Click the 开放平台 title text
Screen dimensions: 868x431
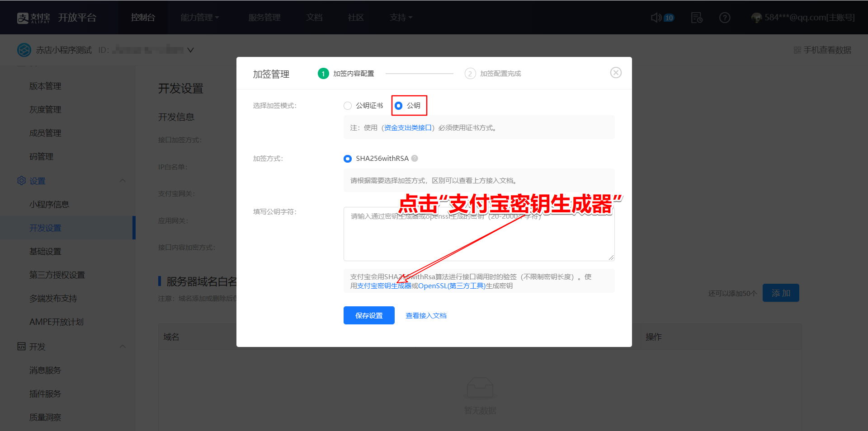[x=77, y=18]
